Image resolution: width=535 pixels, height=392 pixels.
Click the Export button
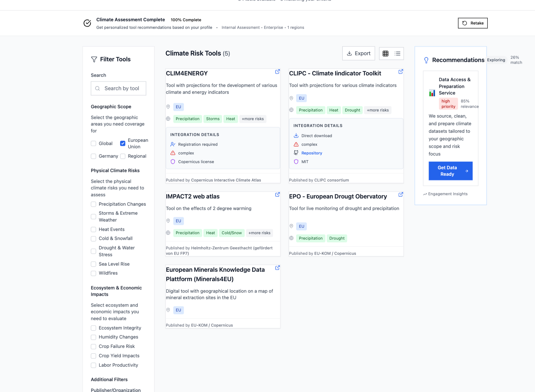click(359, 53)
